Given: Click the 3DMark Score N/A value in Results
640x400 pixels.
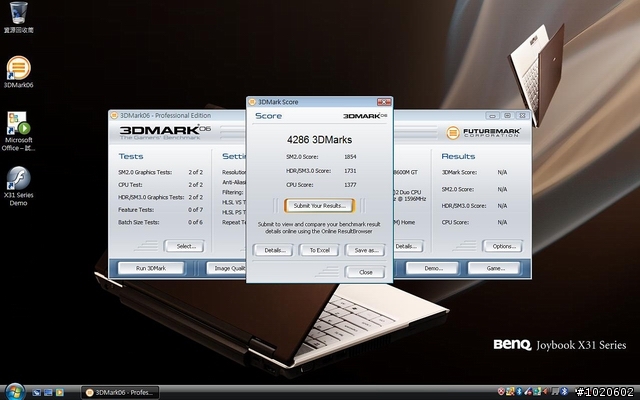Looking at the screenshot, I should tap(502, 172).
